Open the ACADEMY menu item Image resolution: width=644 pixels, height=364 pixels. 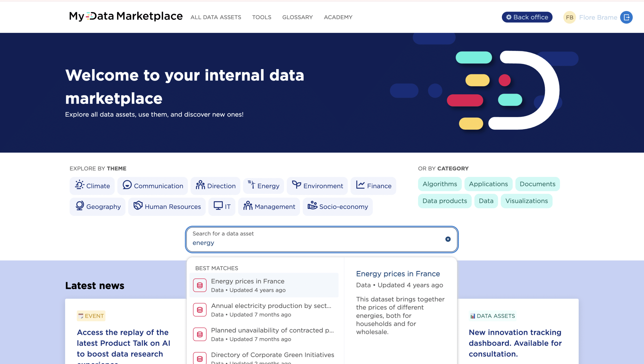(x=338, y=17)
